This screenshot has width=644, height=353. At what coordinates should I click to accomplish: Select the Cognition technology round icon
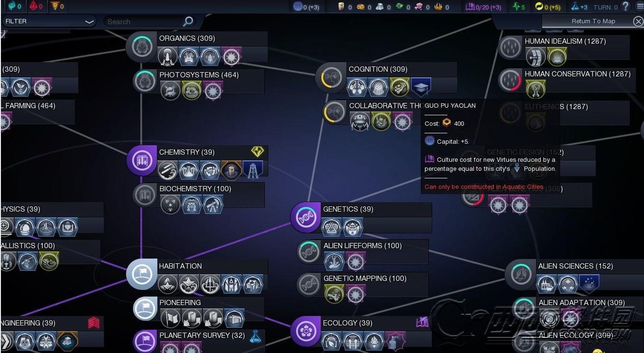(331, 77)
